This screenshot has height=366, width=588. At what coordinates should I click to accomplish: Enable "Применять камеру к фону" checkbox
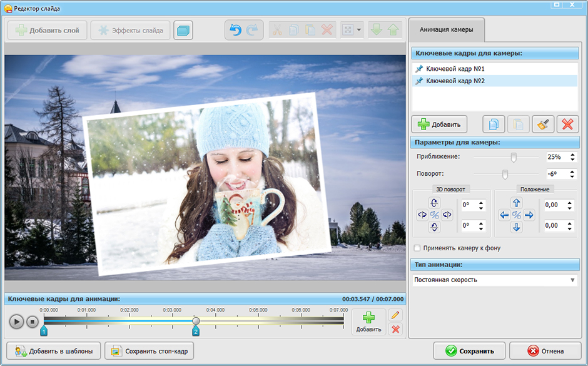417,248
